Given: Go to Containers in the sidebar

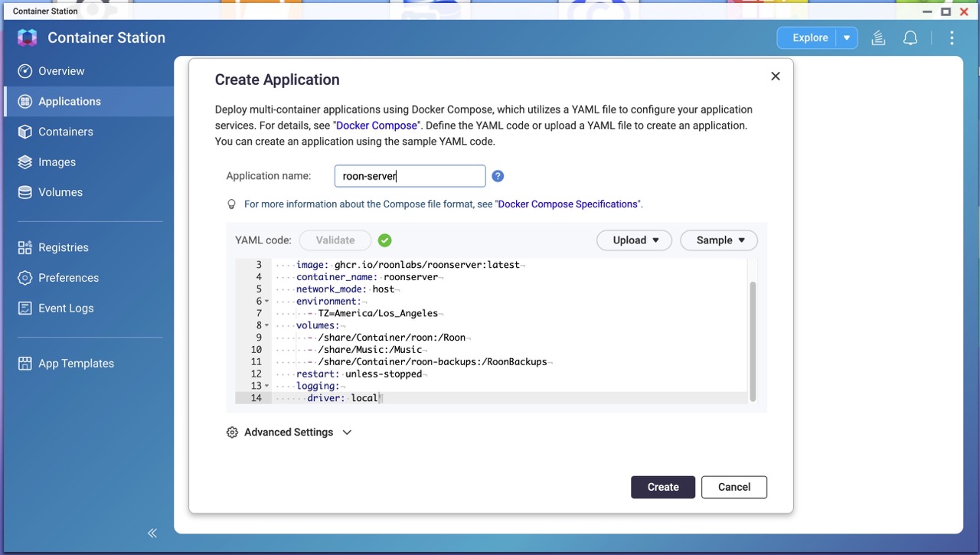Looking at the screenshot, I should (66, 132).
